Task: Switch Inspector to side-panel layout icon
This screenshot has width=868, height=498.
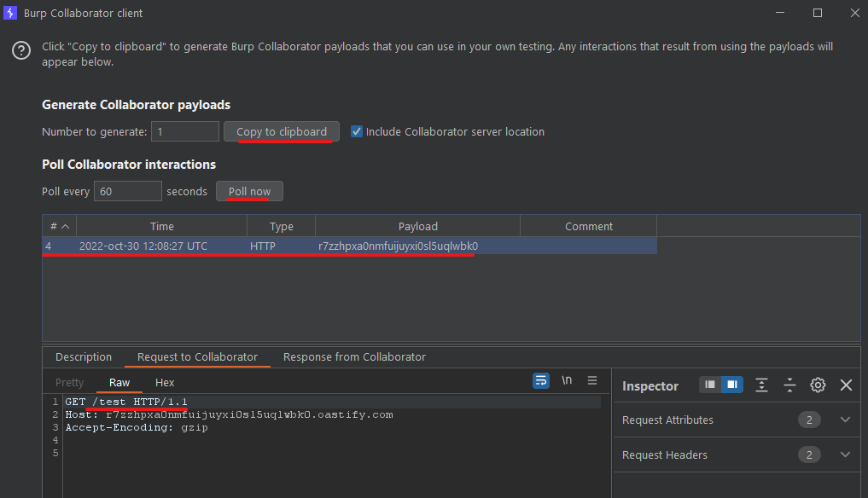Action: 731,385
